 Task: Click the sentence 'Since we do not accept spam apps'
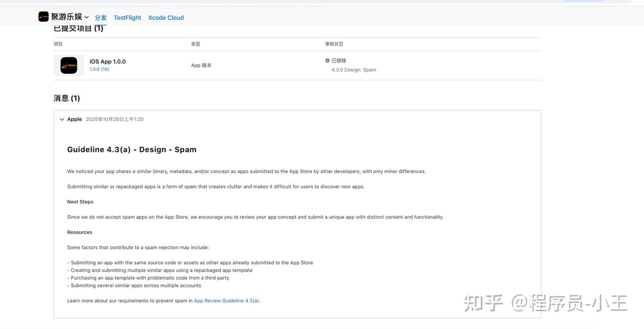point(255,217)
